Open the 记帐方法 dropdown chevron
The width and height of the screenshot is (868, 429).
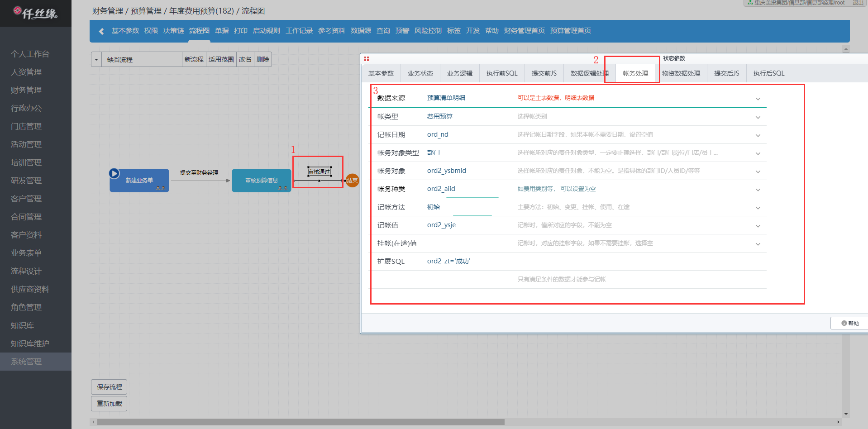point(758,208)
